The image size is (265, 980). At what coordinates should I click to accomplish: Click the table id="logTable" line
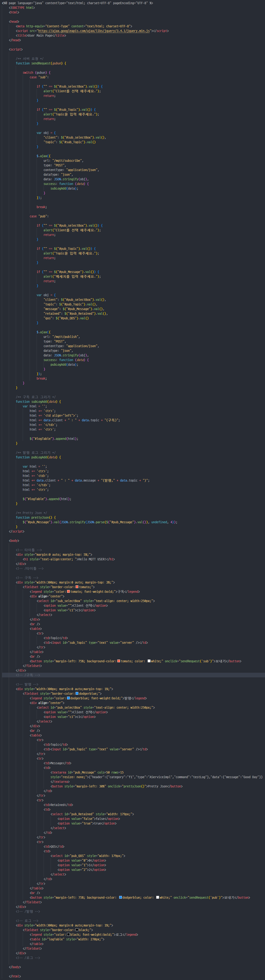tap(67, 939)
